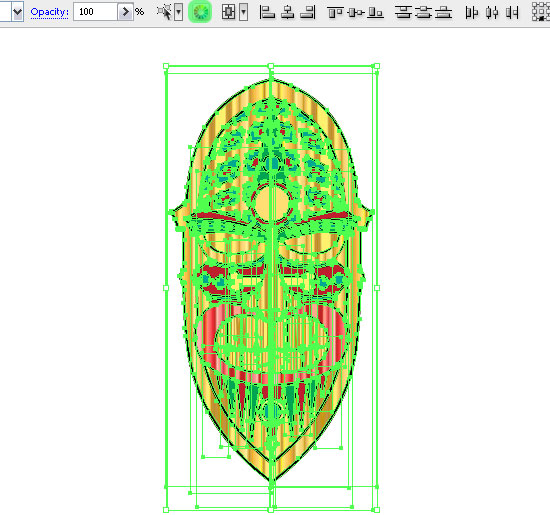This screenshot has height=515, width=550.
Task: Click the Opacity value field showing 100
Action: (95, 12)
